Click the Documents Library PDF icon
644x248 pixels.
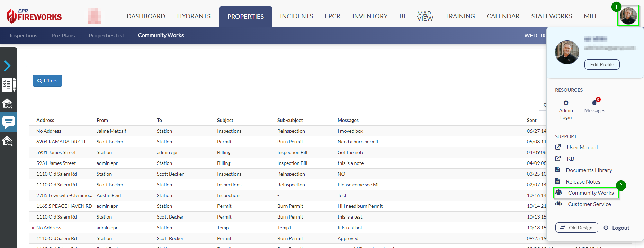[x=557, y=170]
